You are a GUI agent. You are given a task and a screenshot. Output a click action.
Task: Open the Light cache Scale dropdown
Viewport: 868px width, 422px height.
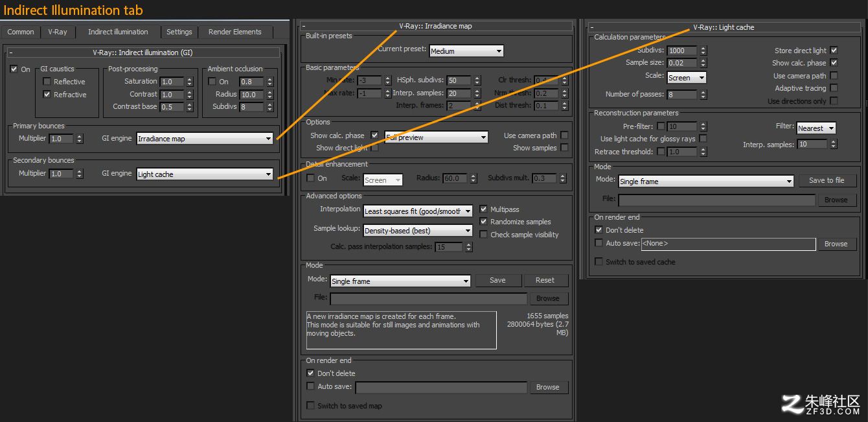(x=687, y=77)
